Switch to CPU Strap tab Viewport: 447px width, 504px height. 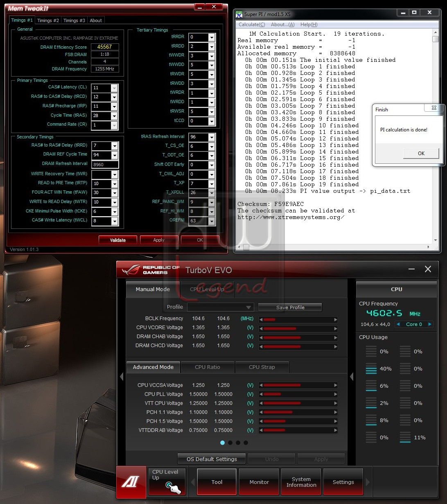(x=262, y=367)
